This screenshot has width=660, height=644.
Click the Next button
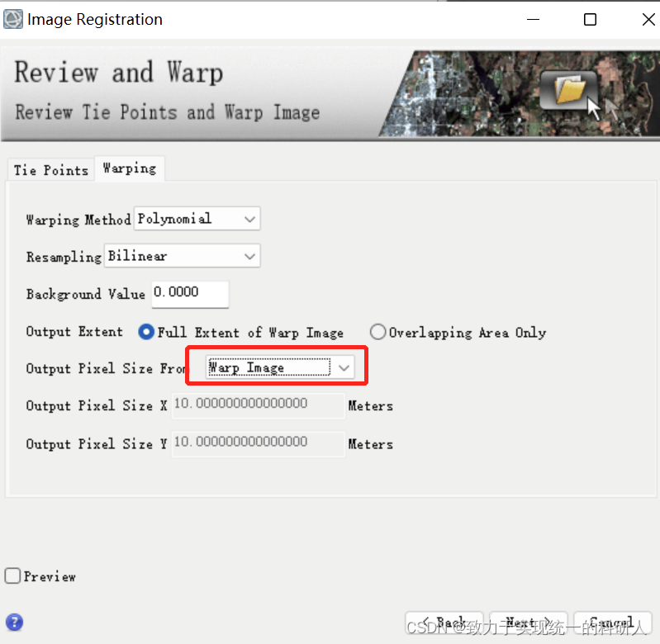[x=529, y=623]
